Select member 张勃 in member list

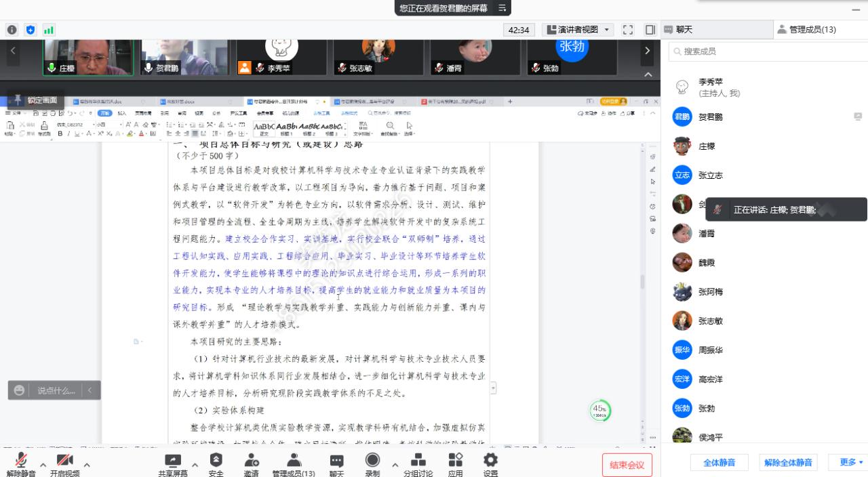pyautogui.click(x=764, y=408)
